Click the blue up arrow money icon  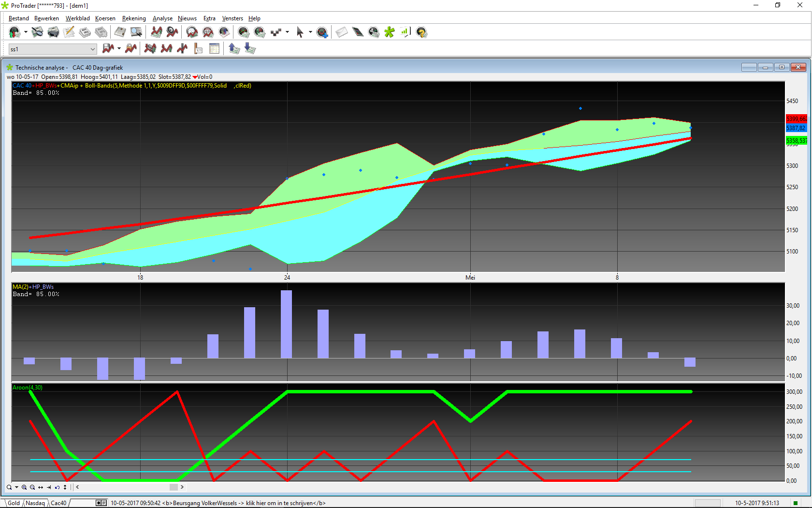tap(234, 48)
